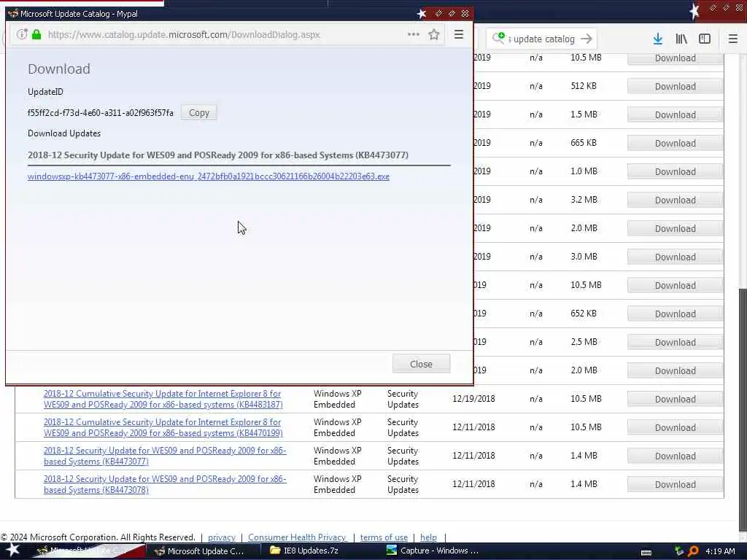Click the site information icon in the dialog address bar
Image resolution: width=747 pixels, height=560 pixels.
(22, 34)
